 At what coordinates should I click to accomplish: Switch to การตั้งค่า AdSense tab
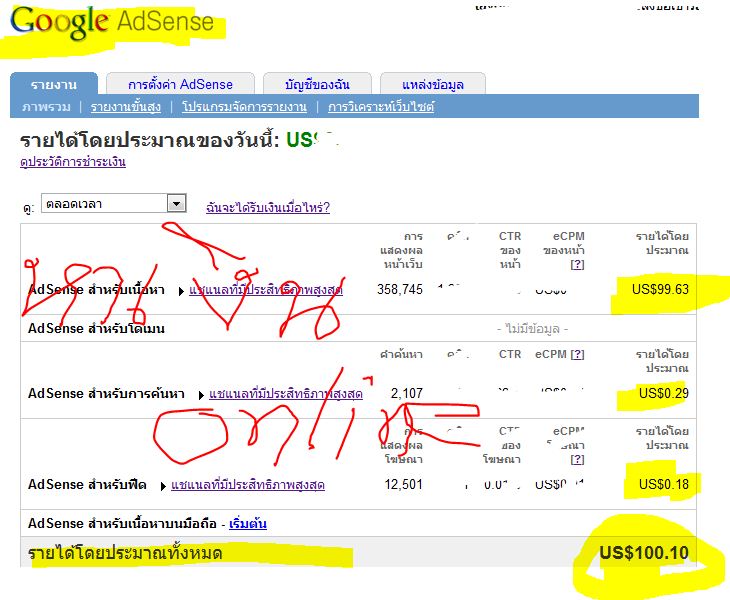click(180, 85)
